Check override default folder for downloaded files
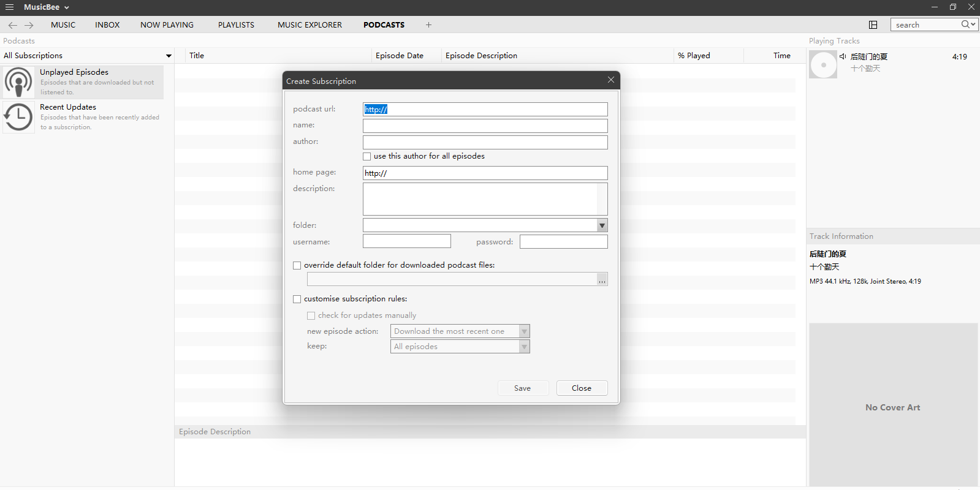The image size is (980, 490). pyautogui.click(x=297, y=266)
